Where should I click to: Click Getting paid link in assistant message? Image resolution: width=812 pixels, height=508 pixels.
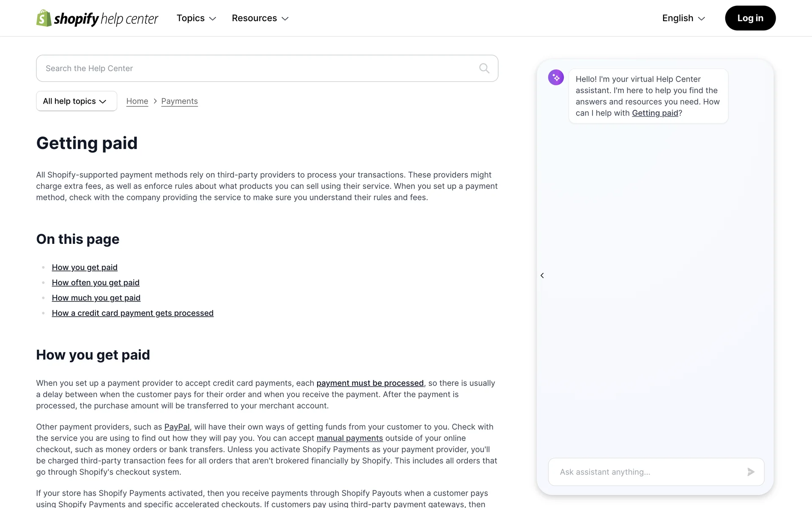point(655,113)
